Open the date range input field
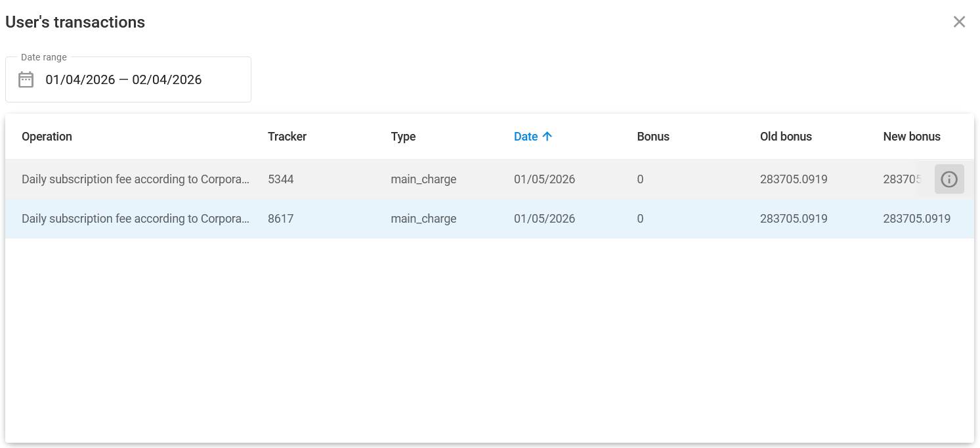Viewport: 980px width, 448px height. coord(128,79)
